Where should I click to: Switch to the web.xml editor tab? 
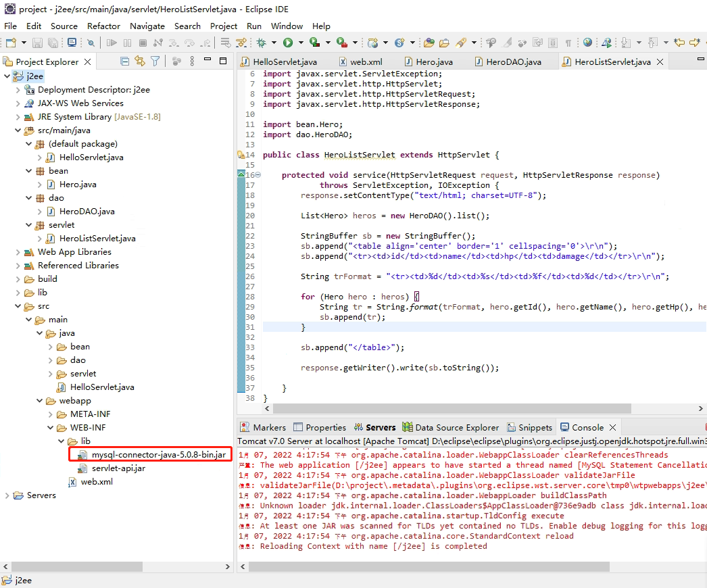point(360,62)
